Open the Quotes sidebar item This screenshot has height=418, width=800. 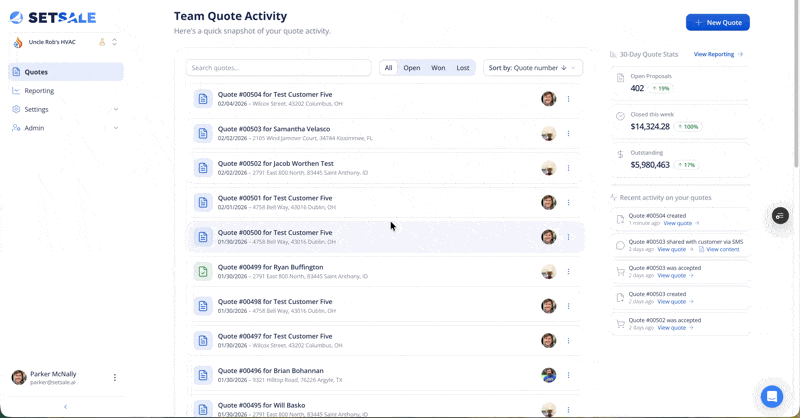[66, 72]
